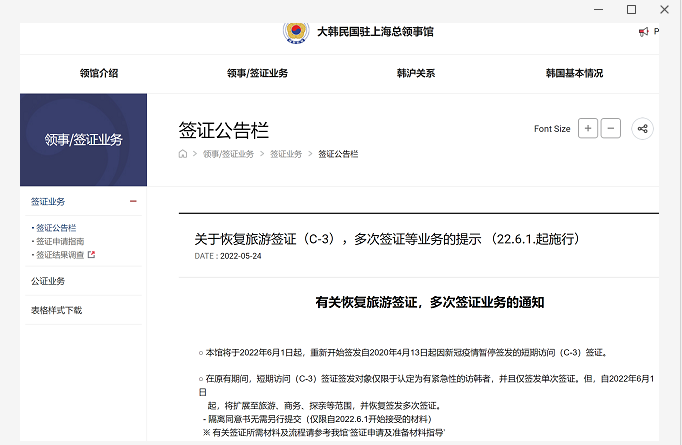Select 签证公告栏 in the sidebar
This screenshot has width=682, height=445.
click(x=56, y=228)
